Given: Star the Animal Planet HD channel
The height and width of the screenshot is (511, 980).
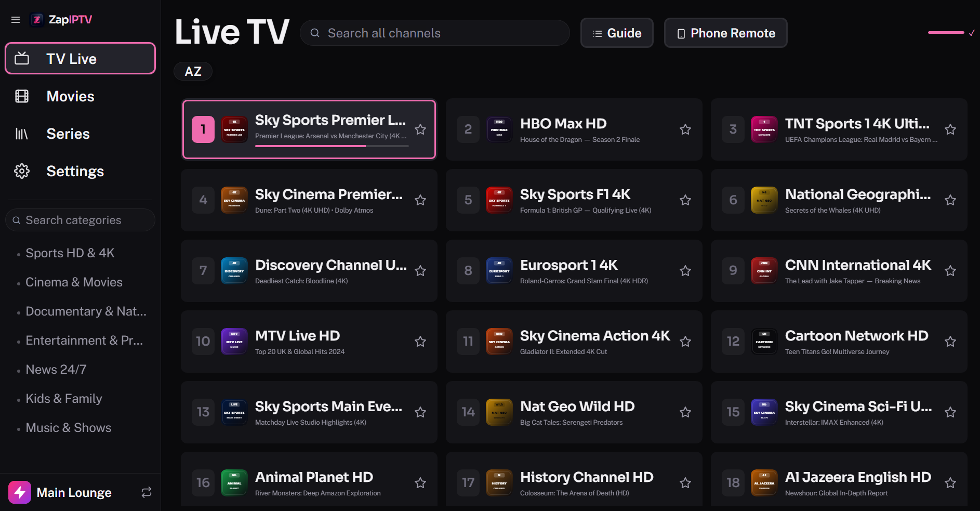Looking at the screenshot, I should [x=420, y=483].
